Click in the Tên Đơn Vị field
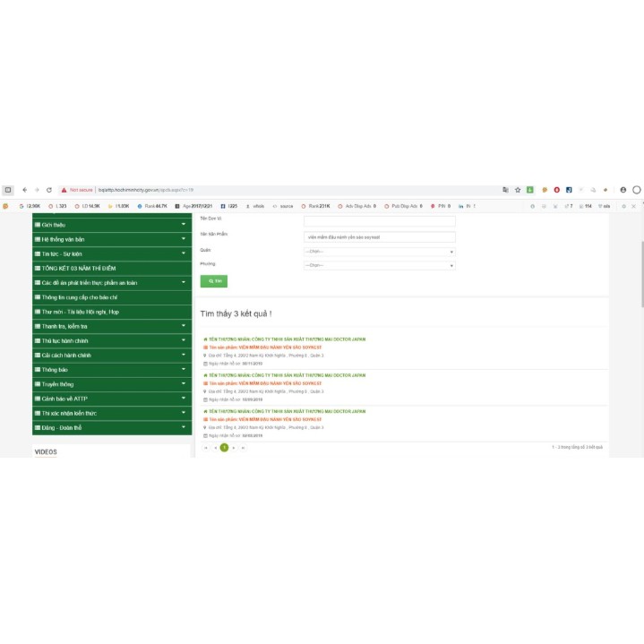The height and width of the screenshot is (644, 644). pos(379,220)
